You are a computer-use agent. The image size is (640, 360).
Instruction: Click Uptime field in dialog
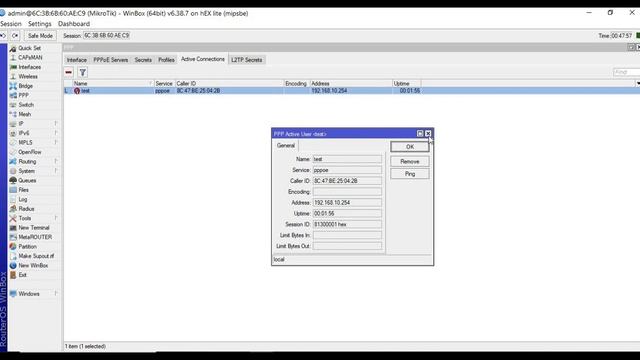347,213
